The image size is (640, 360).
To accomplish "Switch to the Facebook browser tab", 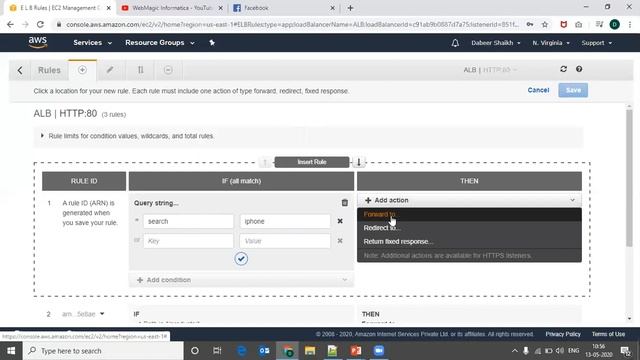I will point(283,8).
